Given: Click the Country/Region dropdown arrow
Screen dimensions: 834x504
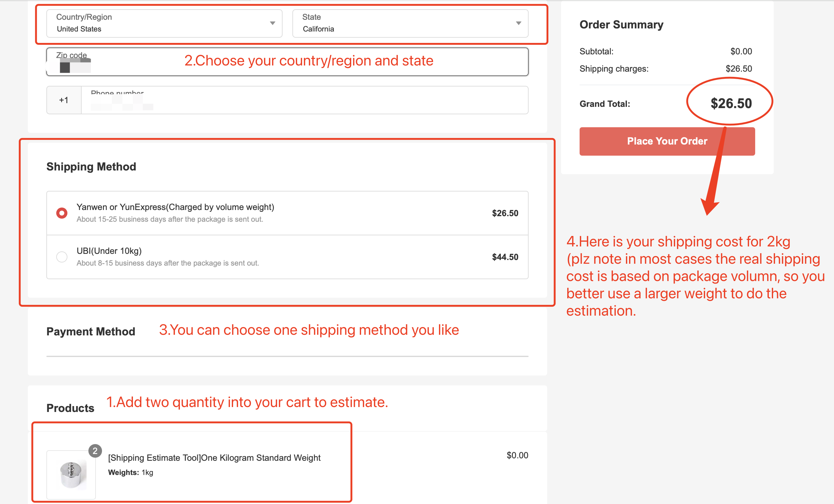Looking at the screenshot, I should point(272,23).
